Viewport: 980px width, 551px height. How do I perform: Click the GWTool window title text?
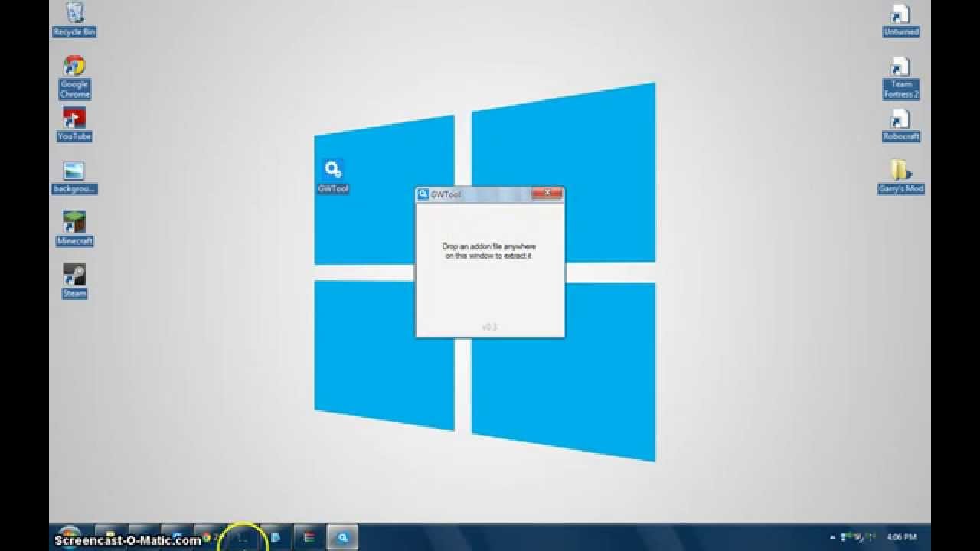446,195
